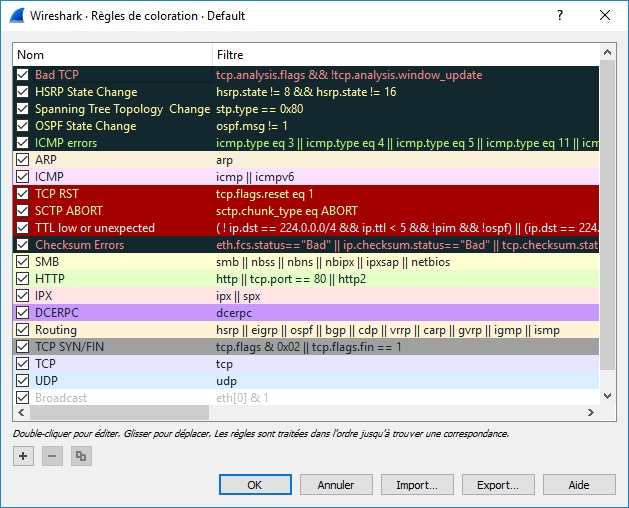Click the 'dcerpc' filter cell
The width and height of the screenshot is (629, 508).
[x=234, y=313]
